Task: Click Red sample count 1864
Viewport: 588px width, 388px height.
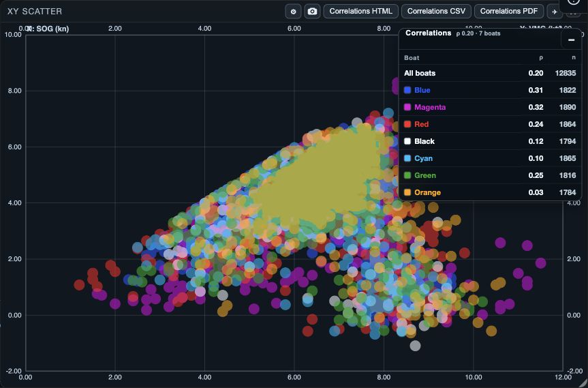Action: 568,124
